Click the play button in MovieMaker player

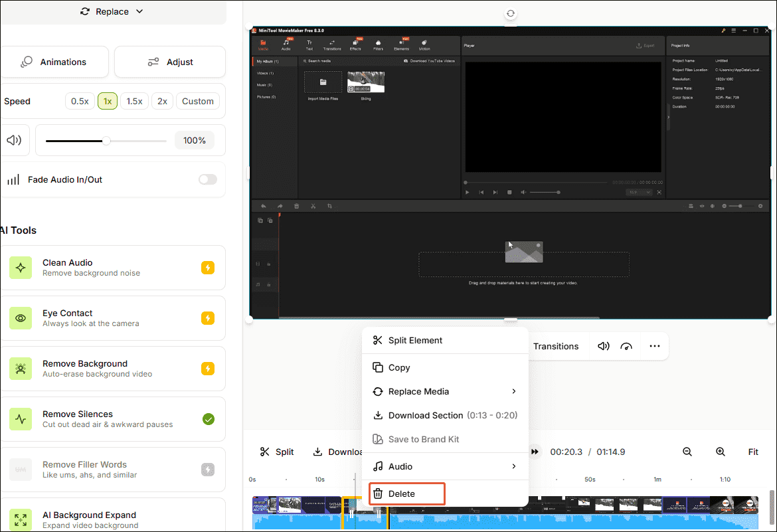(x=467, y=192)
